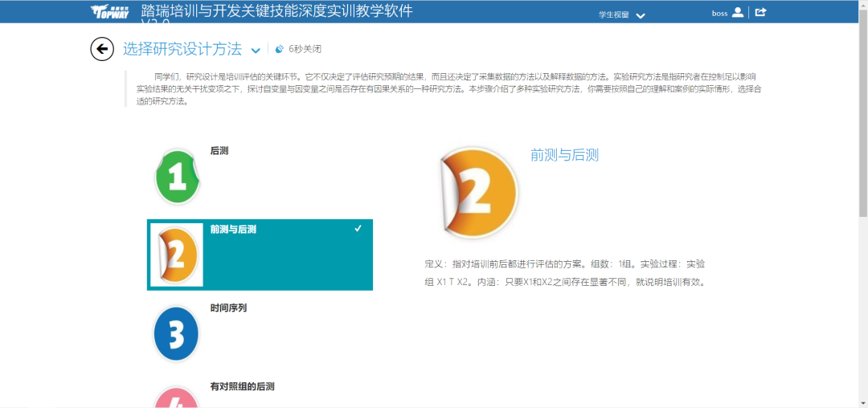Click the 选择研究设计方法 step title

pyautogui.click(x=182, y=49)
